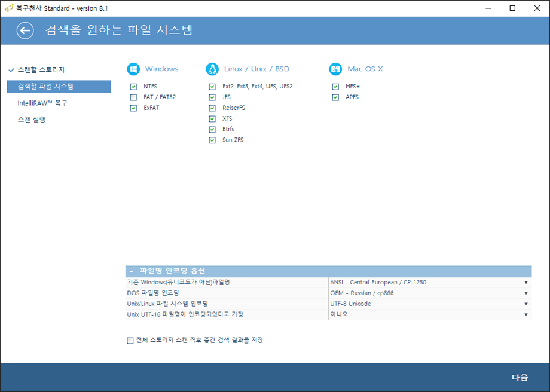Screen dimensions: 550x392
Task: Click the 다음 button
Action: pos(520,377)
